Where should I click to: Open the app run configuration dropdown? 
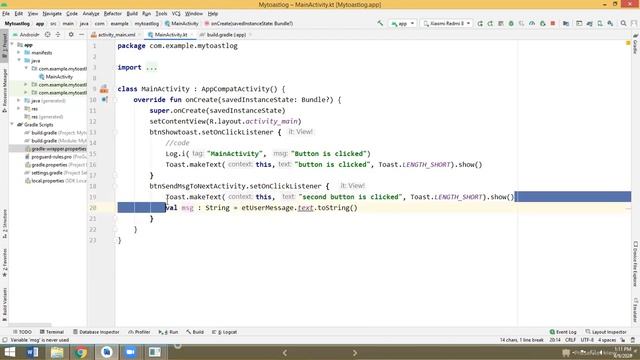tap(403, 23)
